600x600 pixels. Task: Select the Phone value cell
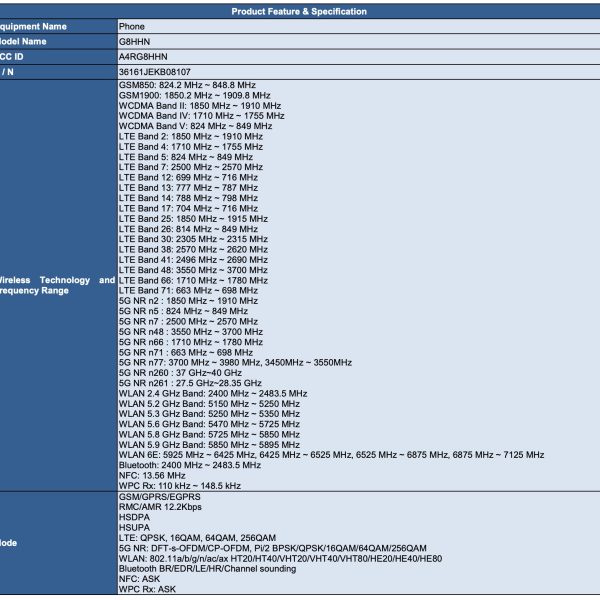pos(132,26)
